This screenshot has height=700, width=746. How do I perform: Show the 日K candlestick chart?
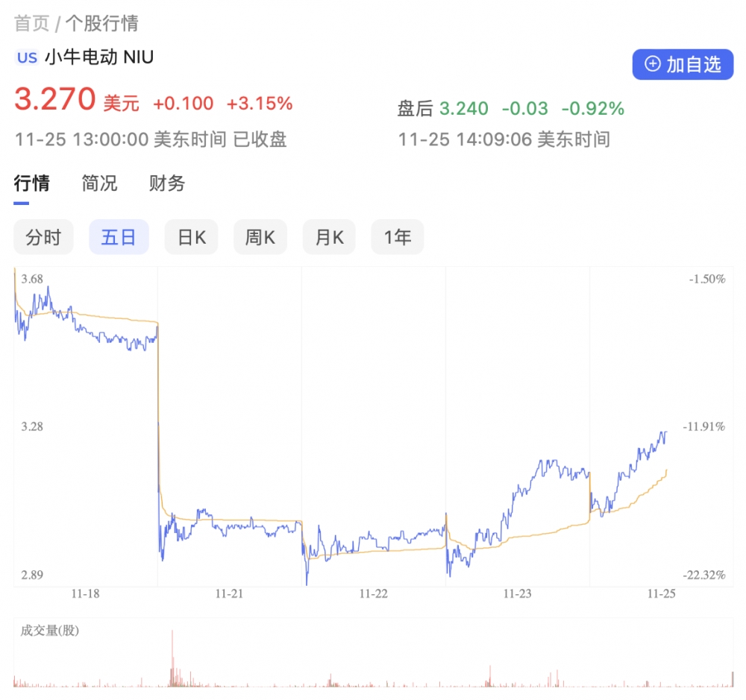point(191,238)
